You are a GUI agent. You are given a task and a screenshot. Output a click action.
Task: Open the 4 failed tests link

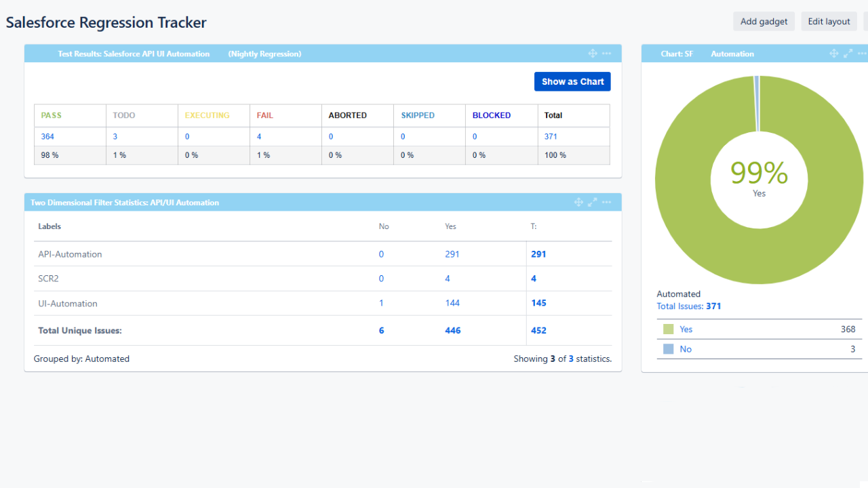click(x=259, y=136)
